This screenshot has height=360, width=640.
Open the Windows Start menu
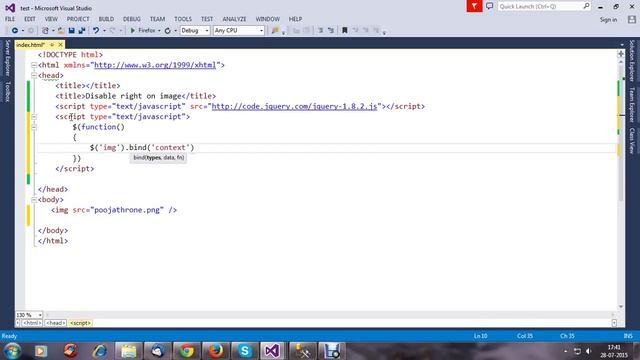coord(13,351)
